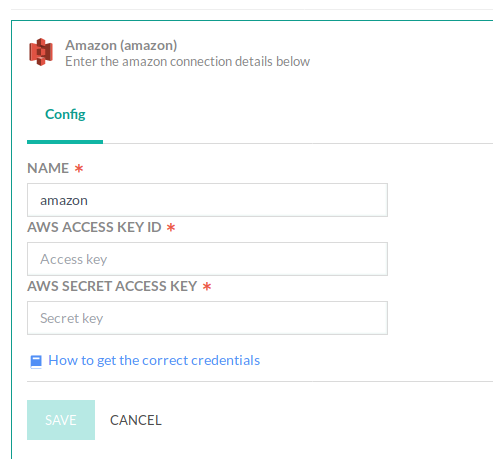Click the AWS ACCESS KEY ID label
Image resolution: width=493 pixels, height=459 pixels.
tap(94, 227)
